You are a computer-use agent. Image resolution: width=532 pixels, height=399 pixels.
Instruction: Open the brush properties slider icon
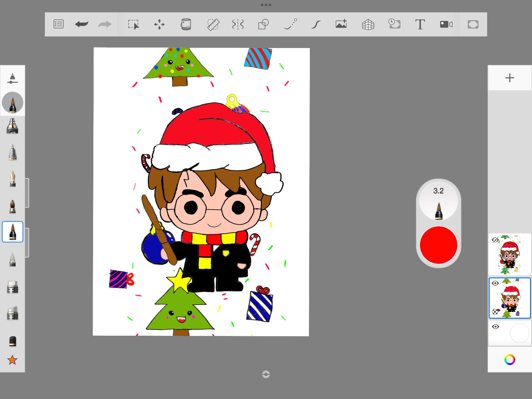click(13, 79)
